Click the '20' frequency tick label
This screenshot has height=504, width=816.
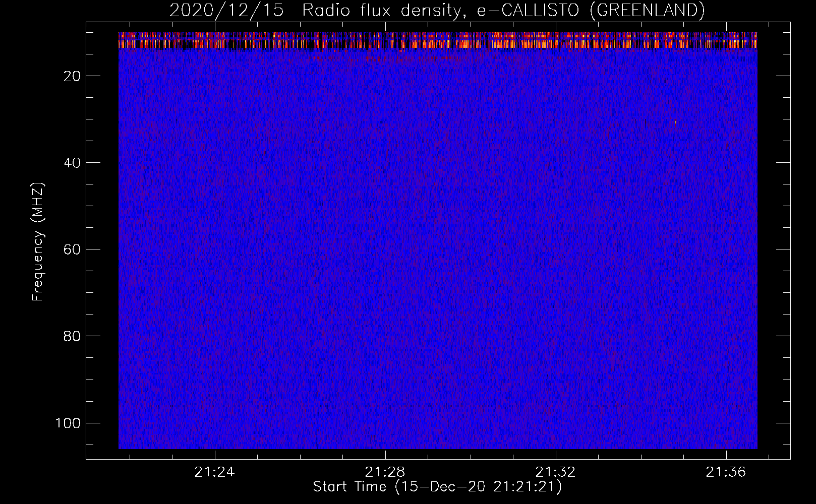72,76
